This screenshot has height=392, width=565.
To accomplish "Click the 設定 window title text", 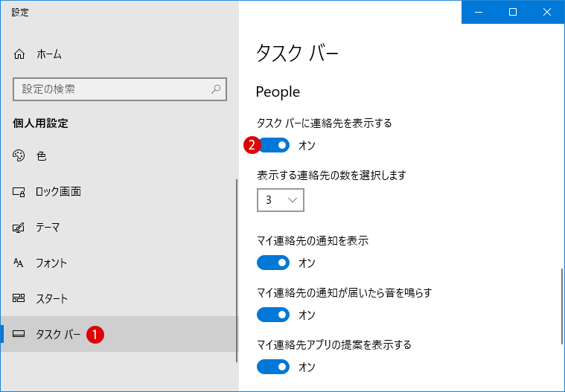I will [21, 13].
